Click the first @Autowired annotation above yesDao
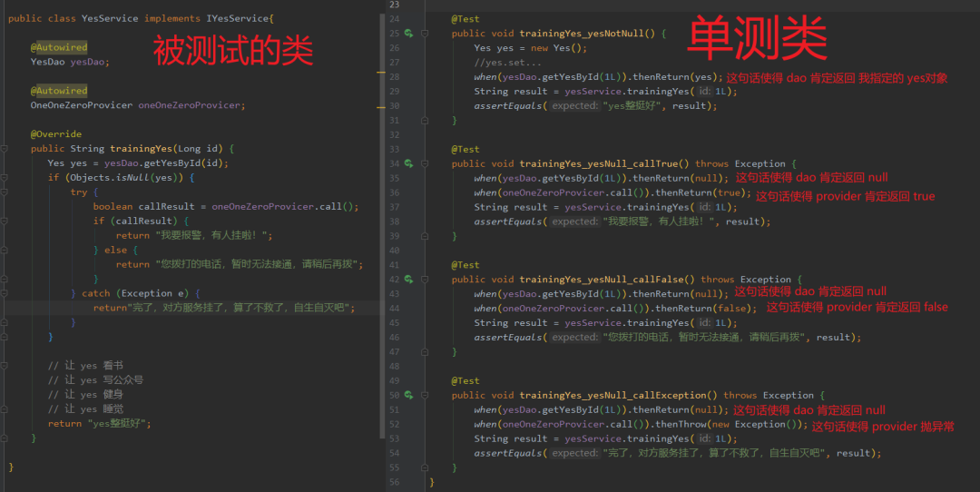The image size is (980, 492). pyautogui.click(x=59, y=47)
